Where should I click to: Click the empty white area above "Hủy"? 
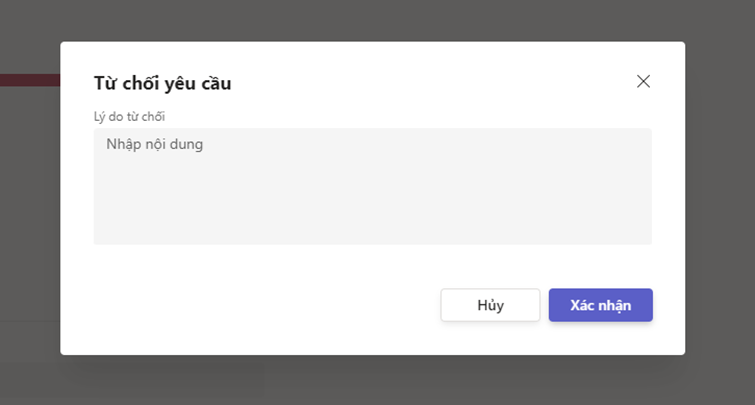click(490, 266)
